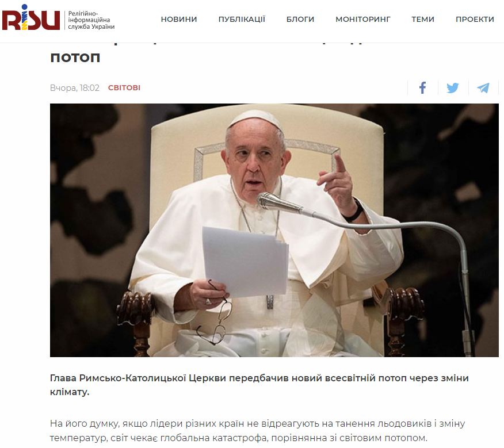Click the microphone in the photo

tap(278, 202)
